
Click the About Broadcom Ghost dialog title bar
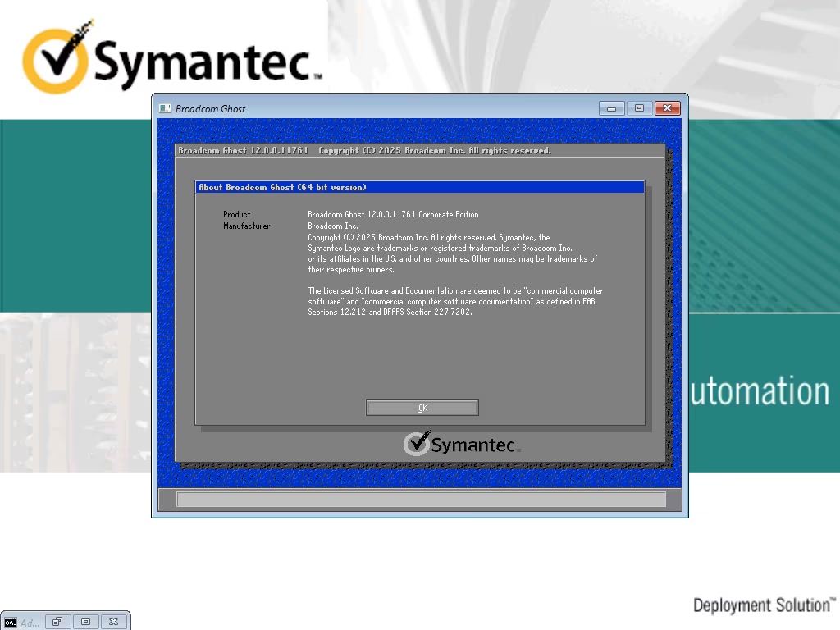(420, 187)
